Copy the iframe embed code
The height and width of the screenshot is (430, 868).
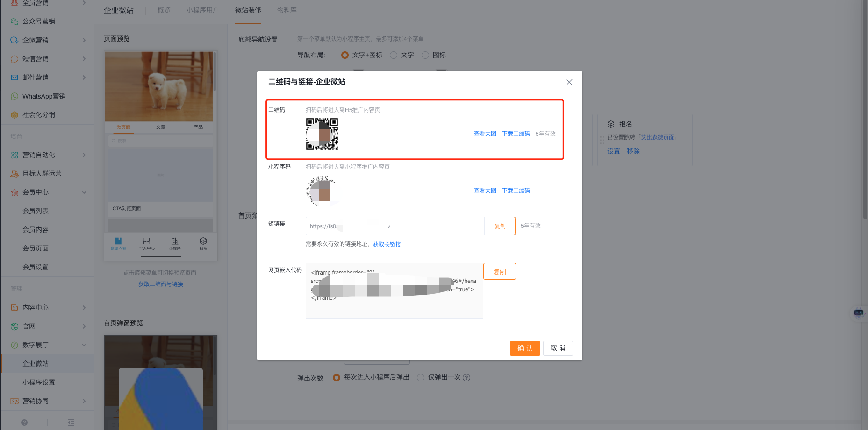[500, 272]
